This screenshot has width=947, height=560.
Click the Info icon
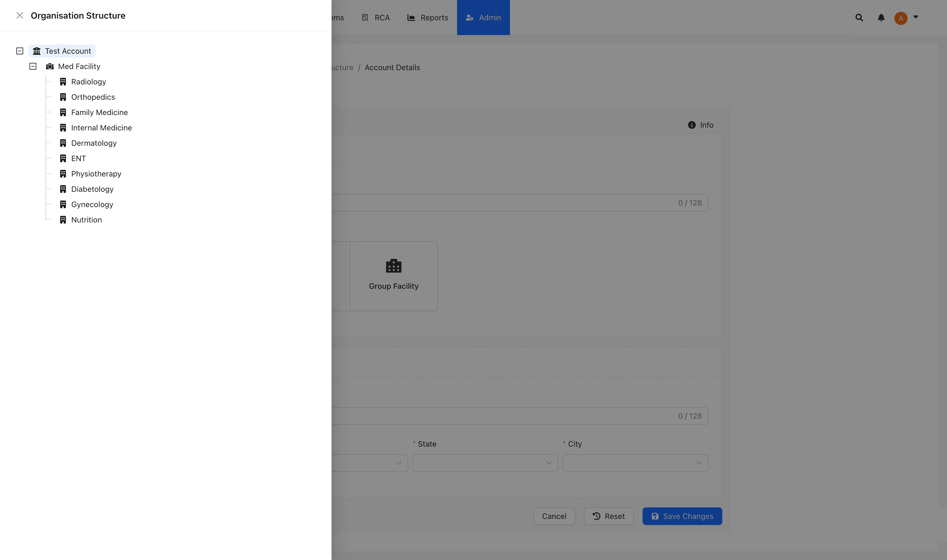[691, 125]
